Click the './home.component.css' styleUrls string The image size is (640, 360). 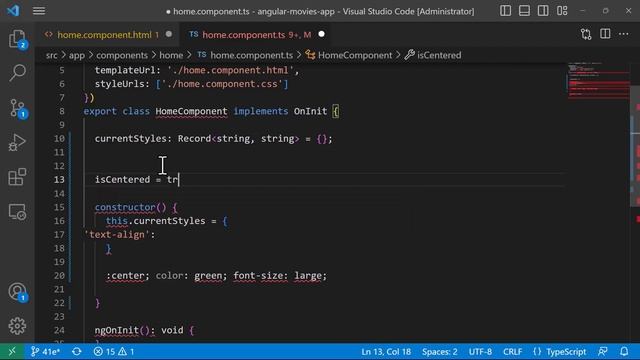(222, 84)
